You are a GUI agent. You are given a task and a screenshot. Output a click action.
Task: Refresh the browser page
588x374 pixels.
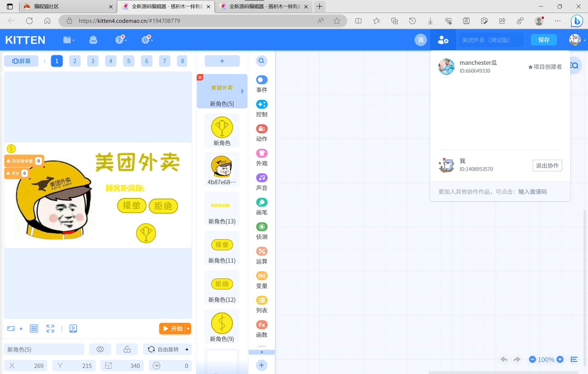pos(29,21)
